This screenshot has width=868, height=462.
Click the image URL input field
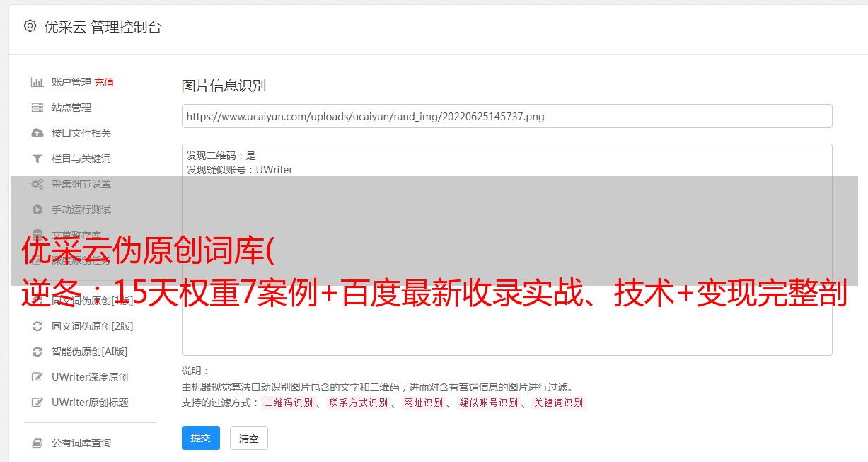point(507,116)
